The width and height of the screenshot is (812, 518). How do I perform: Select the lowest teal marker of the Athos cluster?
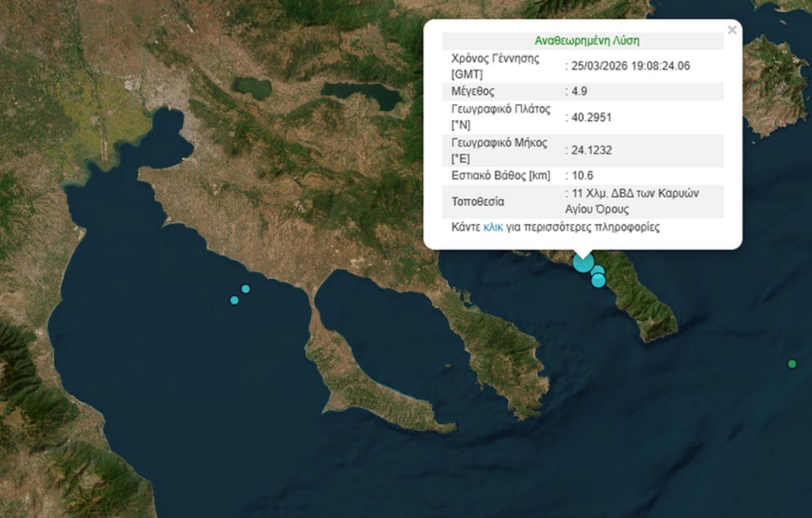click(598, 280)
